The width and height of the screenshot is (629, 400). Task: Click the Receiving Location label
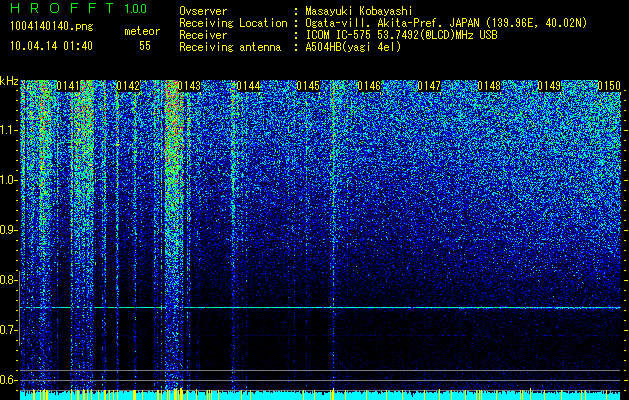[233, 23]
